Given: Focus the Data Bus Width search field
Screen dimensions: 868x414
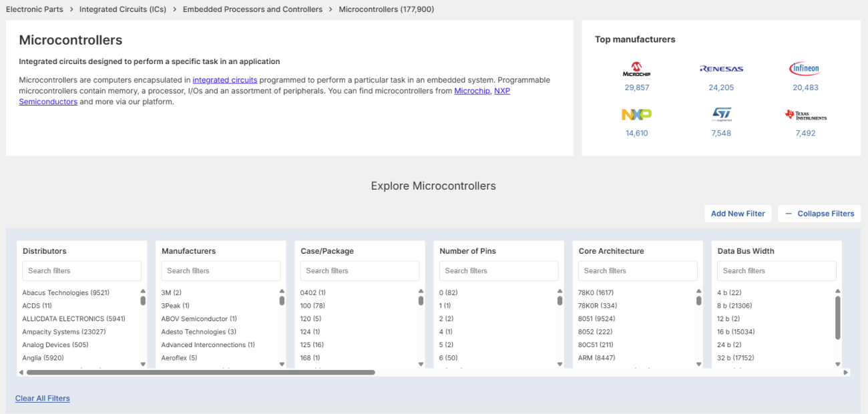Looking at the screenshot, I should pos(777,270).
